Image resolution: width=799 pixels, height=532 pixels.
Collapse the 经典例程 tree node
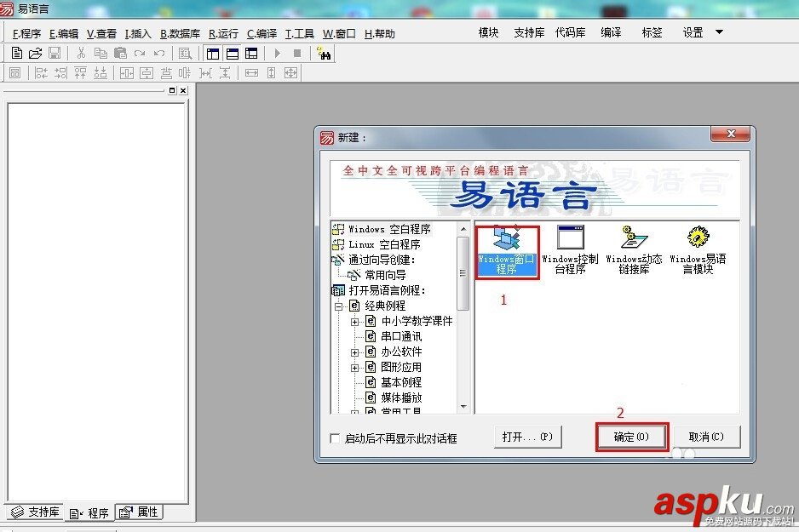tap(338, 306)
